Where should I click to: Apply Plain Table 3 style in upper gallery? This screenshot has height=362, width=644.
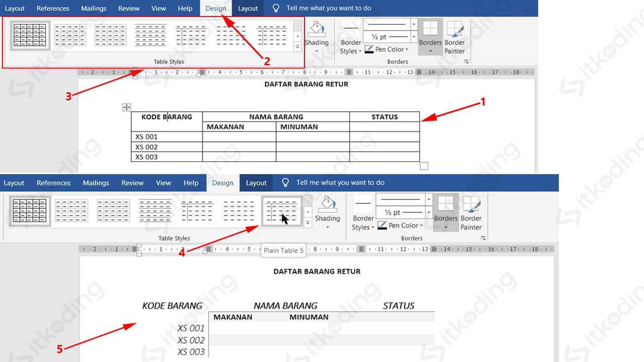(191, 35)
